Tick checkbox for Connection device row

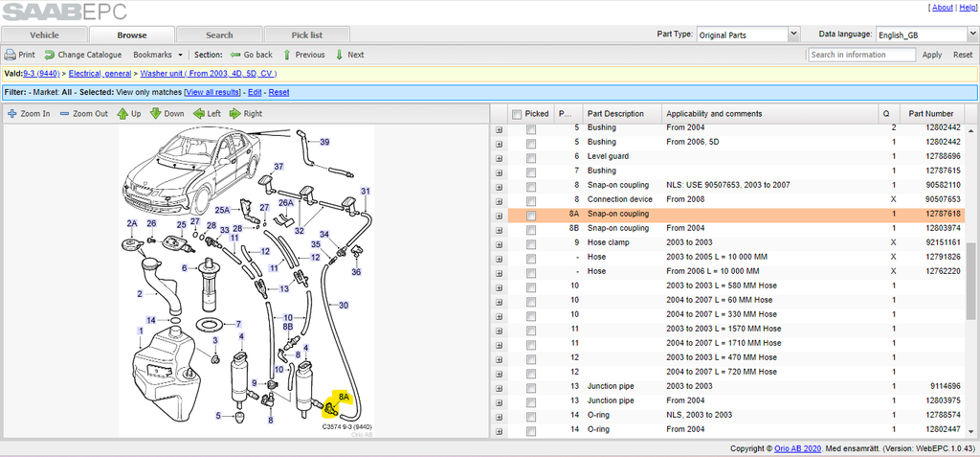[x=530, y=201]
